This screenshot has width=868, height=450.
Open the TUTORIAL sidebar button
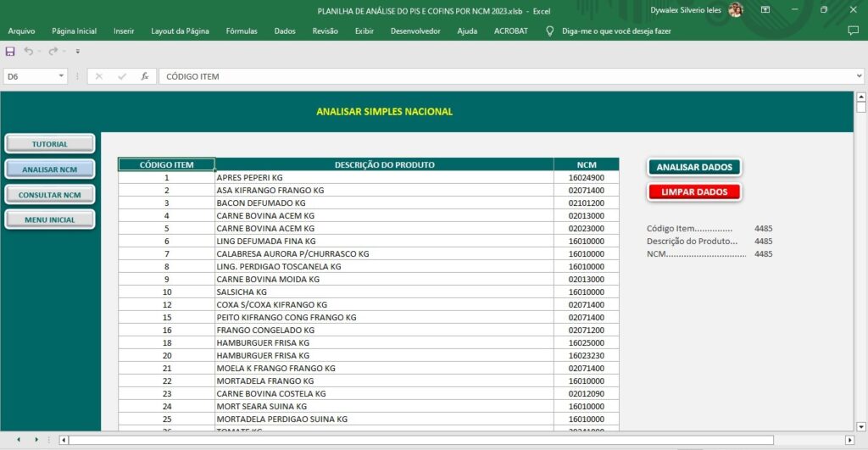pos(49,144)
